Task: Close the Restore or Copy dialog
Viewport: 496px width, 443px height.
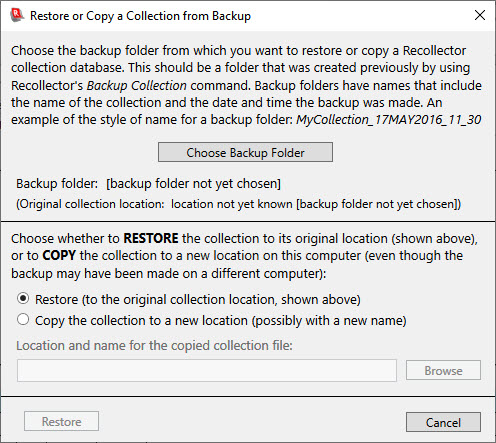Action: pos(480,15)
